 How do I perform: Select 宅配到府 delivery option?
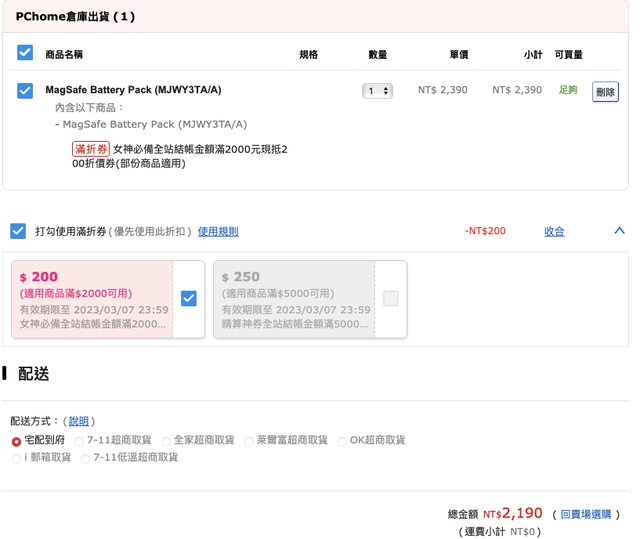click(16, 441)
